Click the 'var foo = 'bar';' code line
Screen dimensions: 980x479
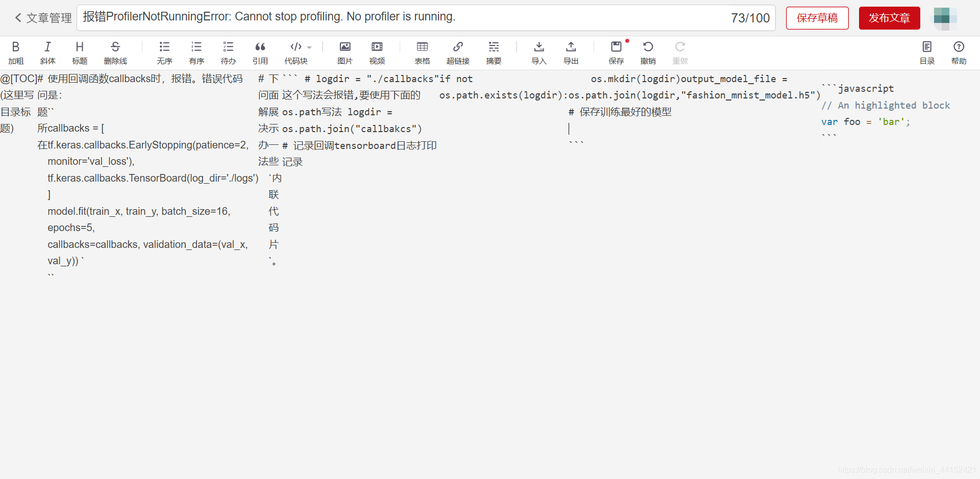pos(866,122)
